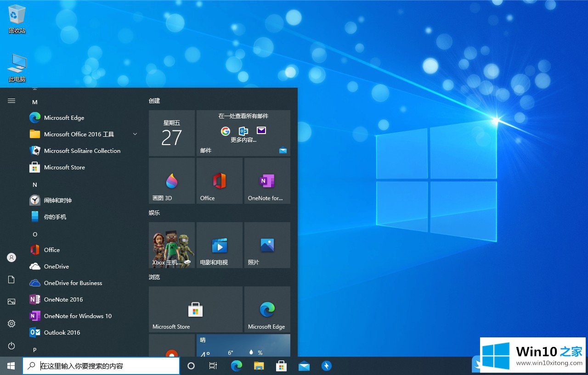This screenshot has width=588, height=375.
Task: Select the letter P group header
Action: 35,350
